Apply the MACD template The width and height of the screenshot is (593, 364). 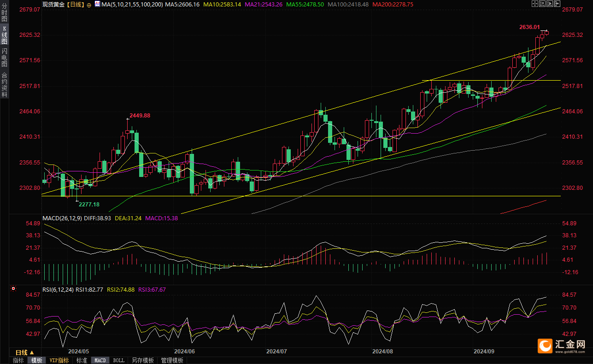pos(100,360)
